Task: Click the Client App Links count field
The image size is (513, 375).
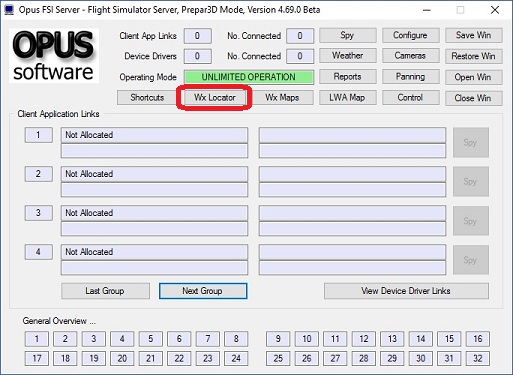Action: [x=197, y=36]
